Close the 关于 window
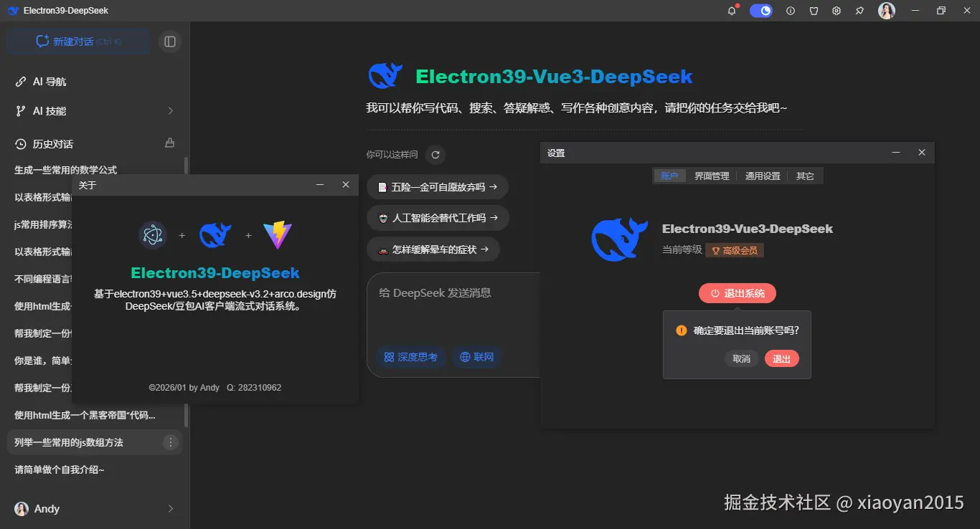The width and height of the screenshot is (980, 529). pyautogui.click(x=346, y=185)
